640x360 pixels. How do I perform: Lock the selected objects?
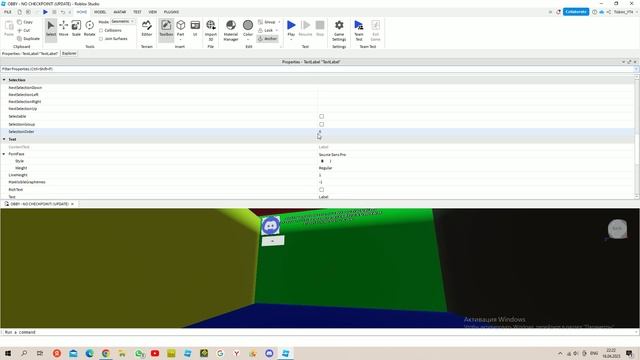click(x=265, y=30)
